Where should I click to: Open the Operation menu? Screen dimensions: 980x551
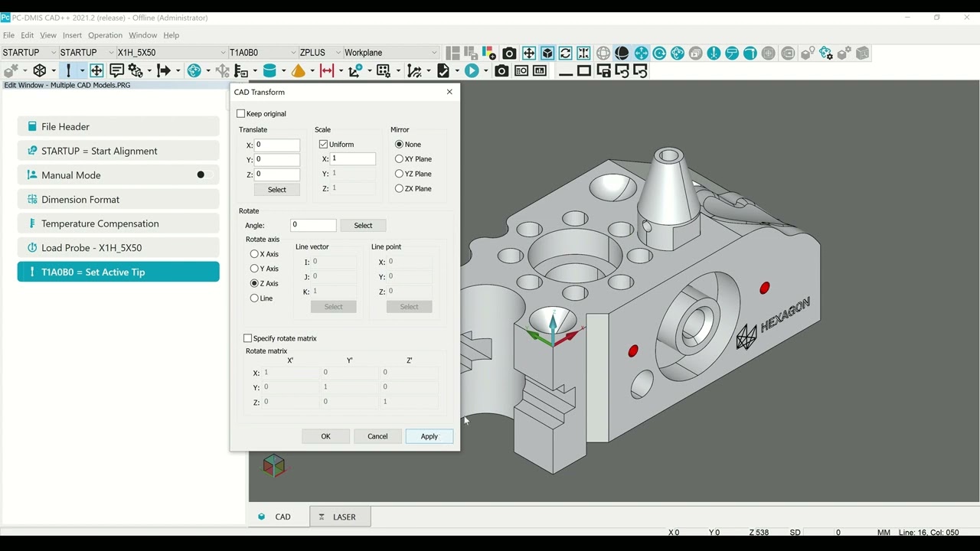coord(105,35)
